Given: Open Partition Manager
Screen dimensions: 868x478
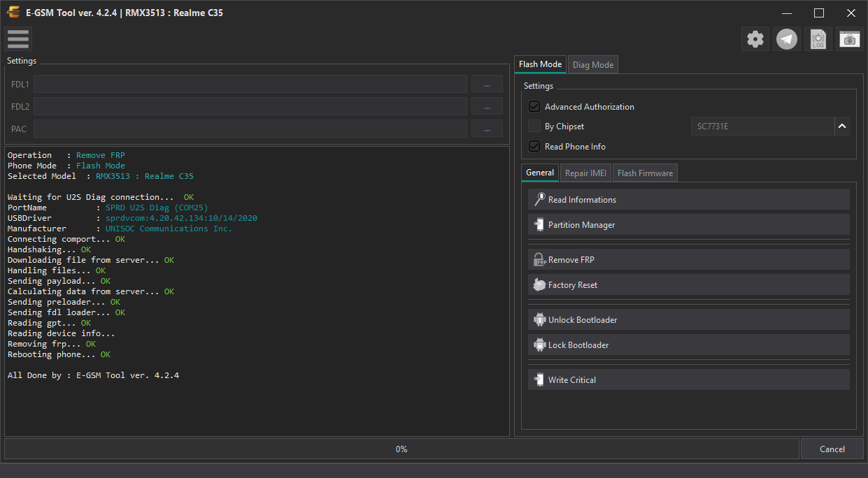Looking at the screenshot, I should click(689, 224).
